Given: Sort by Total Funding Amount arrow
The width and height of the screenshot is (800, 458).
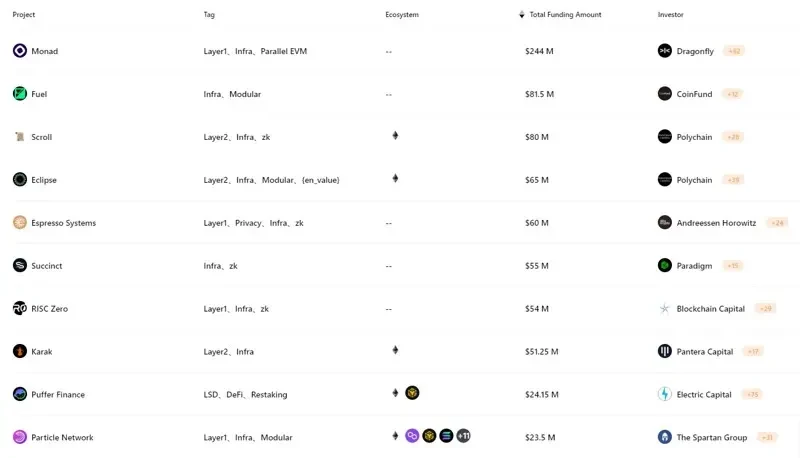Looking at the screenshot, I should (x=521, y=15).
